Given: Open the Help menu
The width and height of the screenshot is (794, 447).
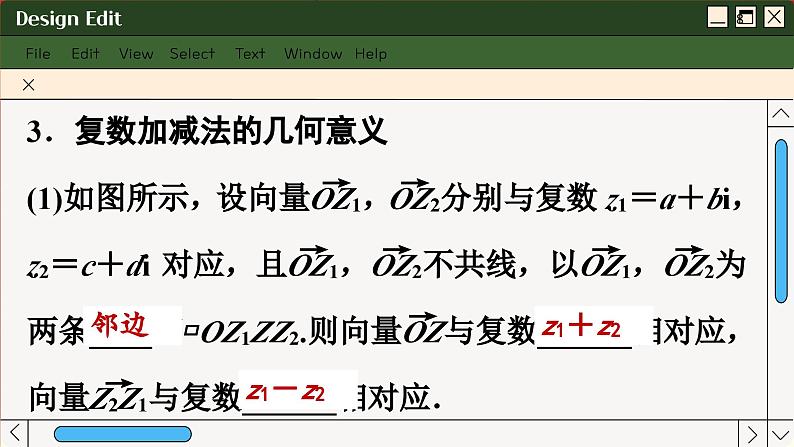Looking at the screenshot, I should pos(370,54).
